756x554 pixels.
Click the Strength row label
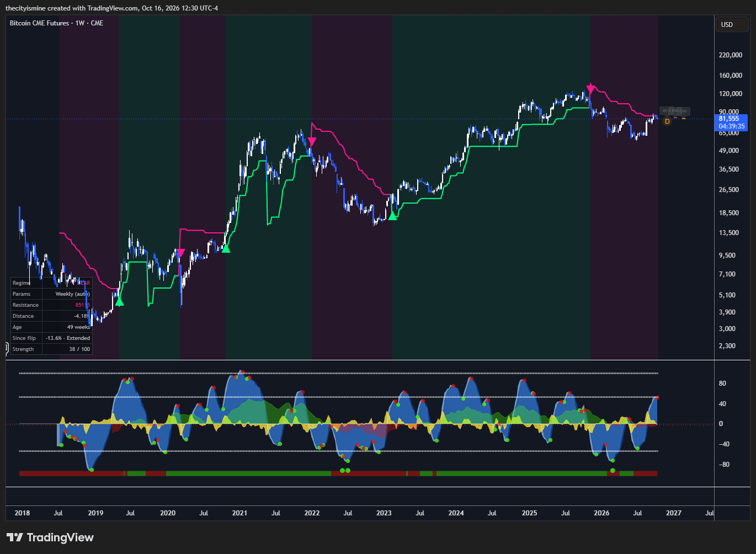(x=23, y=349)
